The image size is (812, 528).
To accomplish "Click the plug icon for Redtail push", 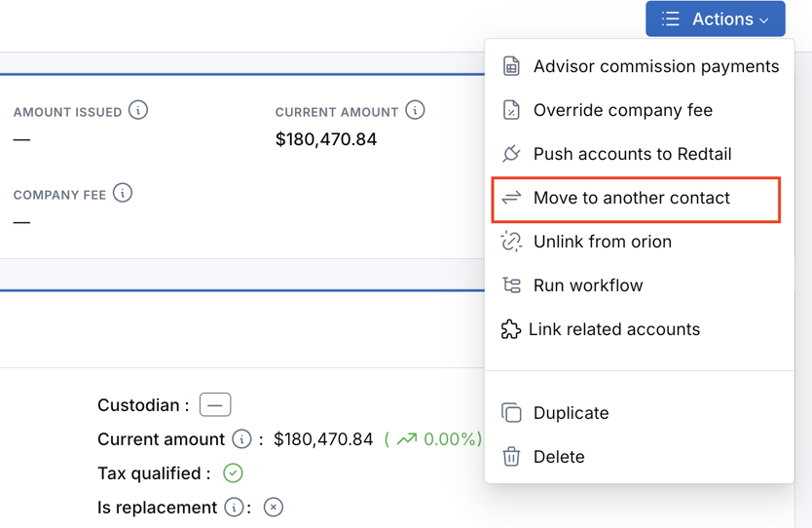I will [x=511, y=154].
